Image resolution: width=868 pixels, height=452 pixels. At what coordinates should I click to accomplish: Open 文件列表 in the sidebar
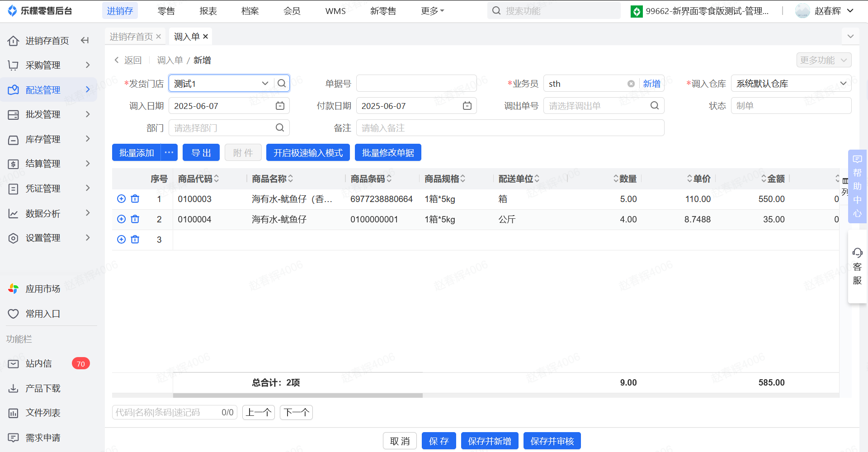(43, 413)
